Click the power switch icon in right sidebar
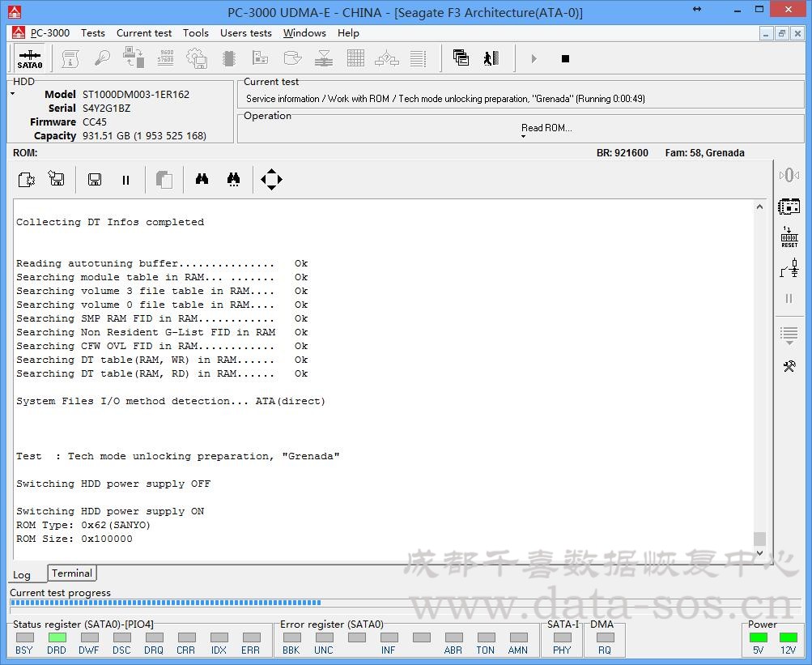 pyautogui.click(x=789, y=268)
